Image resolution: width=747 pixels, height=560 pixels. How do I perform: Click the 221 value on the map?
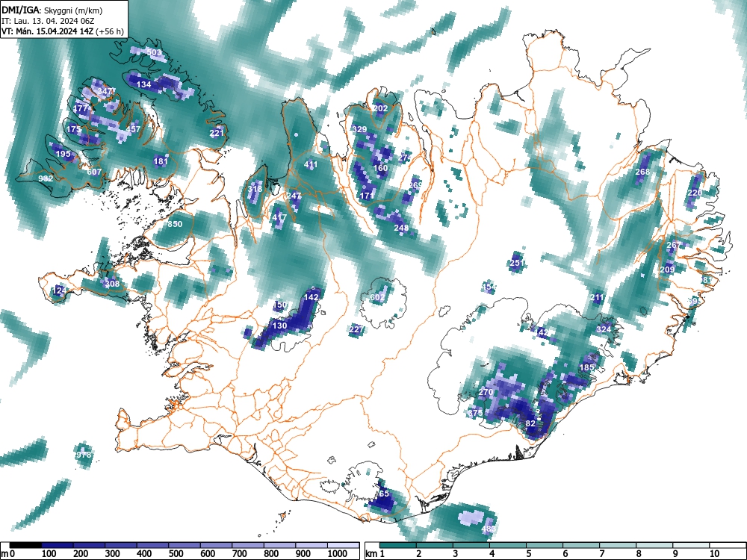coord(217,132)
